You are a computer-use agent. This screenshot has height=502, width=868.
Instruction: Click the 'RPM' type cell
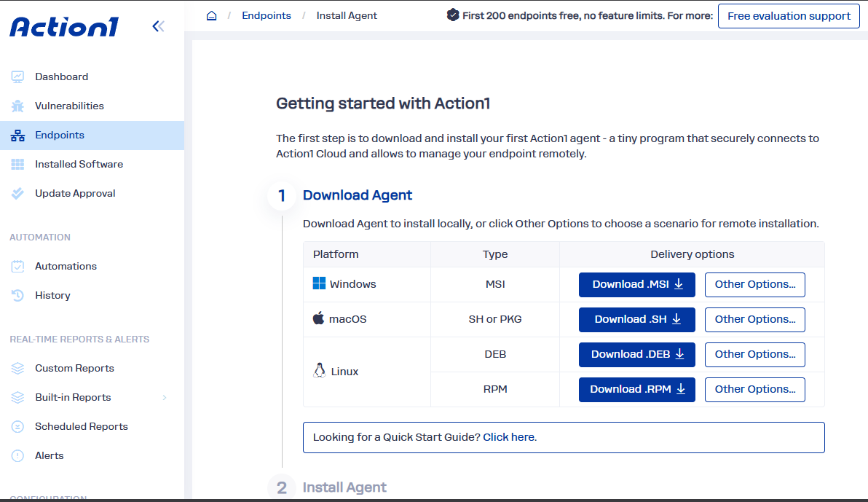tap(495, 389)
